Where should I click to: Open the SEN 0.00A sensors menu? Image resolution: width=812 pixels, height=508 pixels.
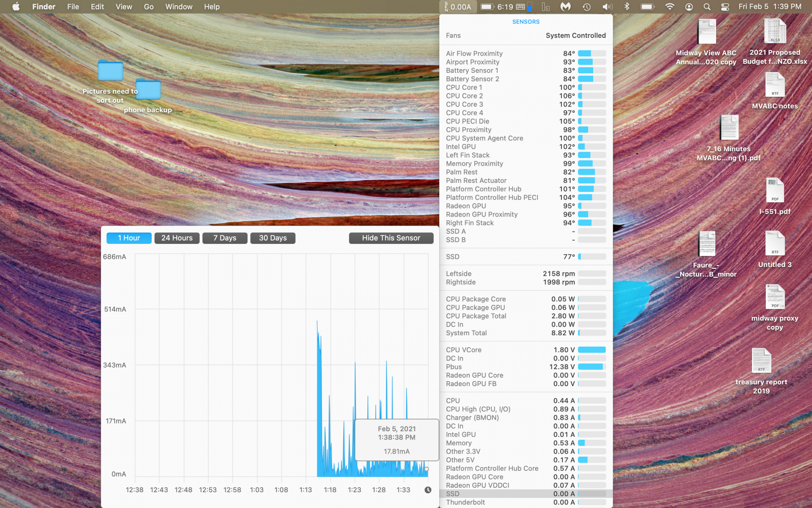tap(458, 7)
